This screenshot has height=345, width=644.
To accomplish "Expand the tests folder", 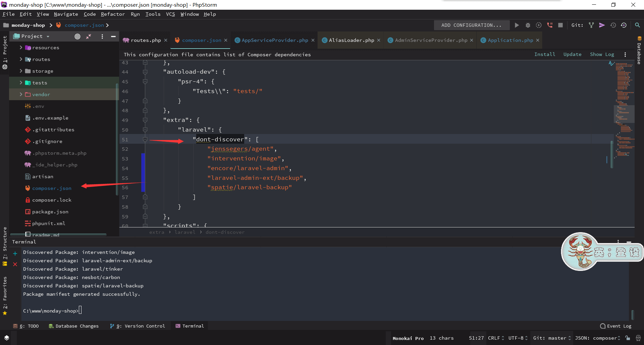I will click(x=21, y=83).
